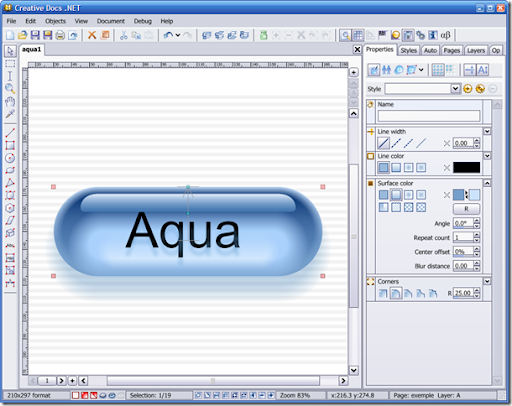Open the File menu
This screenshot has height=406, width=512.
11,21
